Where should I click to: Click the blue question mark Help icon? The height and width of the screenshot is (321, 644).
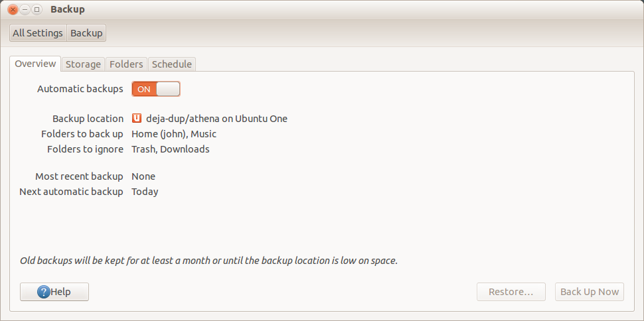pos(44,292)
